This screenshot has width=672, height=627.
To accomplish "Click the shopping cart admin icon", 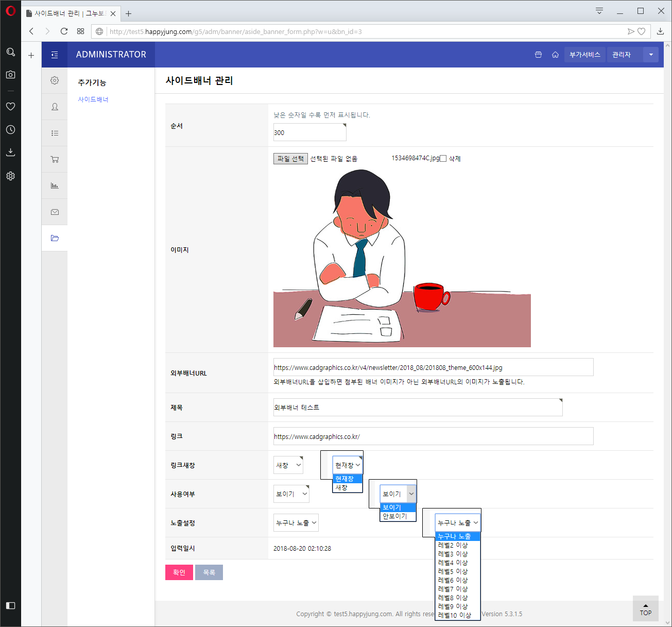I will click(55, 159).
